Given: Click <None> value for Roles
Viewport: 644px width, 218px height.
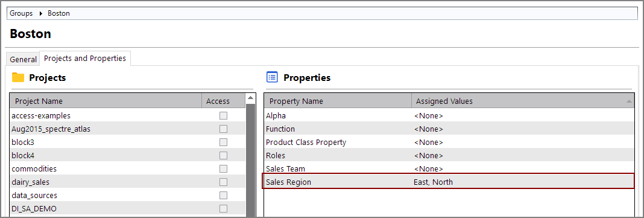Looking at the screenshot, I should 429,155.
